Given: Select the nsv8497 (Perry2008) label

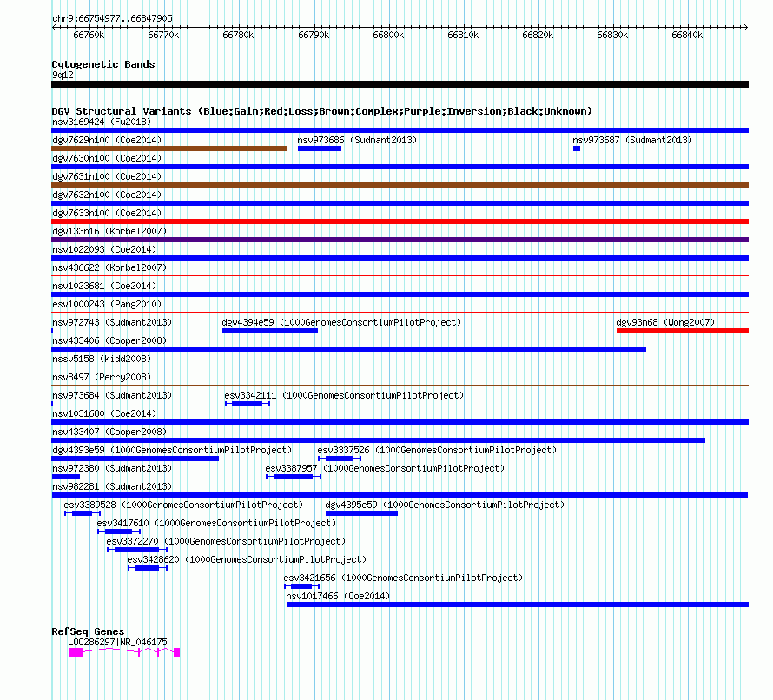Looking at the screenshot, I should (102, 377).
